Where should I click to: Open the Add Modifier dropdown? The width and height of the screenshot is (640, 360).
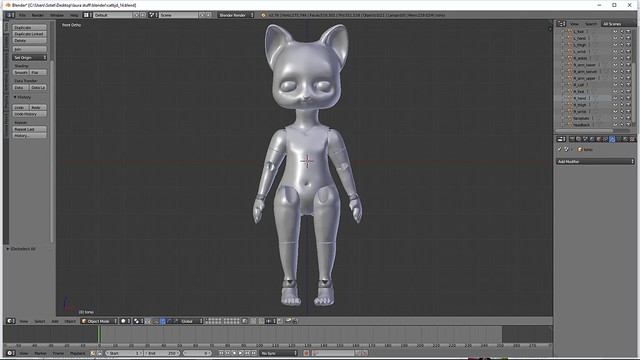pyautogui.click(x=596, y=162)
